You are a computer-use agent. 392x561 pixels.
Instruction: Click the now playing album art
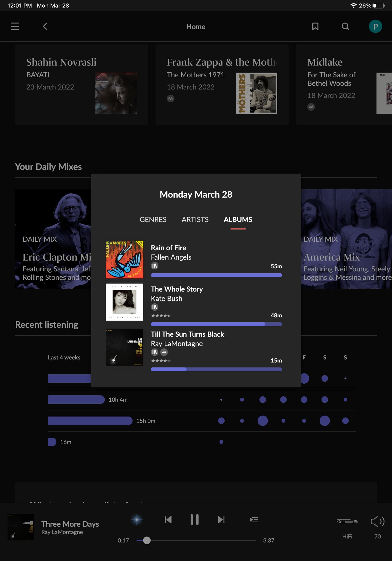pos(20,527)
